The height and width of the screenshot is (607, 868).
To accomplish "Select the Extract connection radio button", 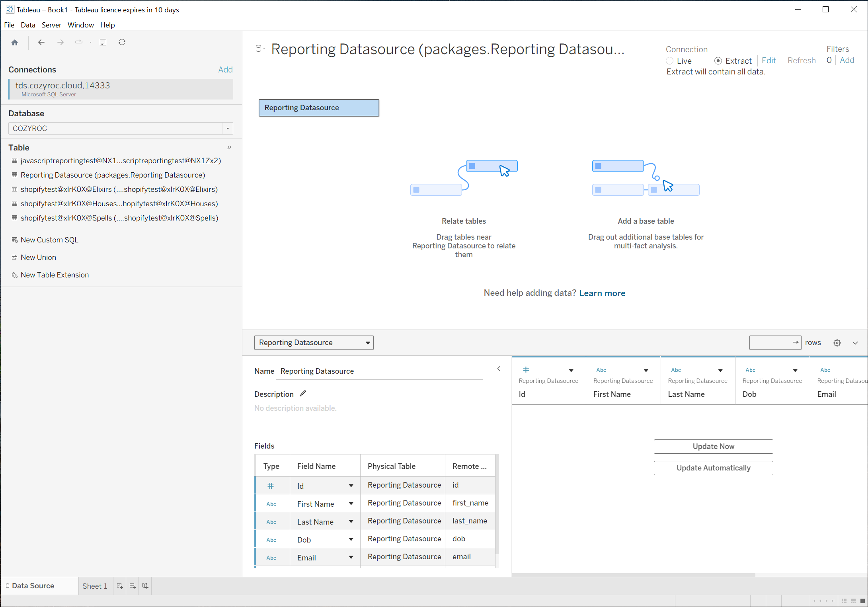I will [718, 61].
